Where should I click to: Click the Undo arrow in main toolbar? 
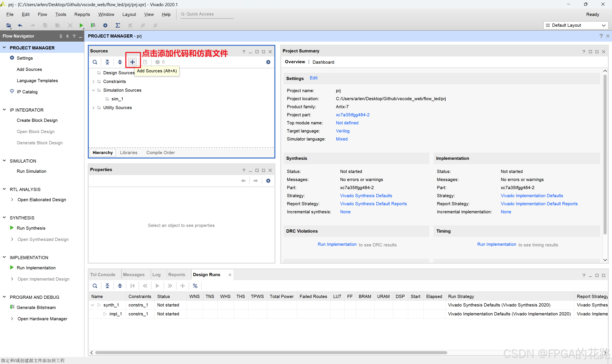(x=20, y=25)
